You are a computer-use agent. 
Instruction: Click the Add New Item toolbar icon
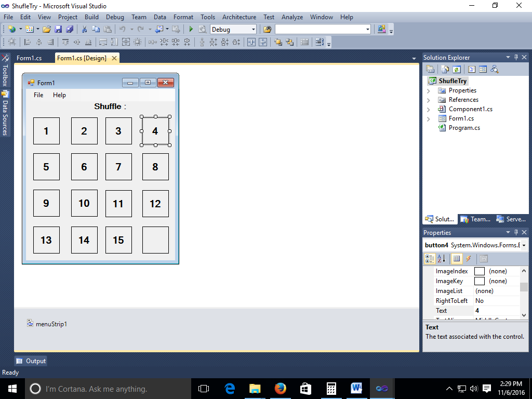click(x=30, y=30)
